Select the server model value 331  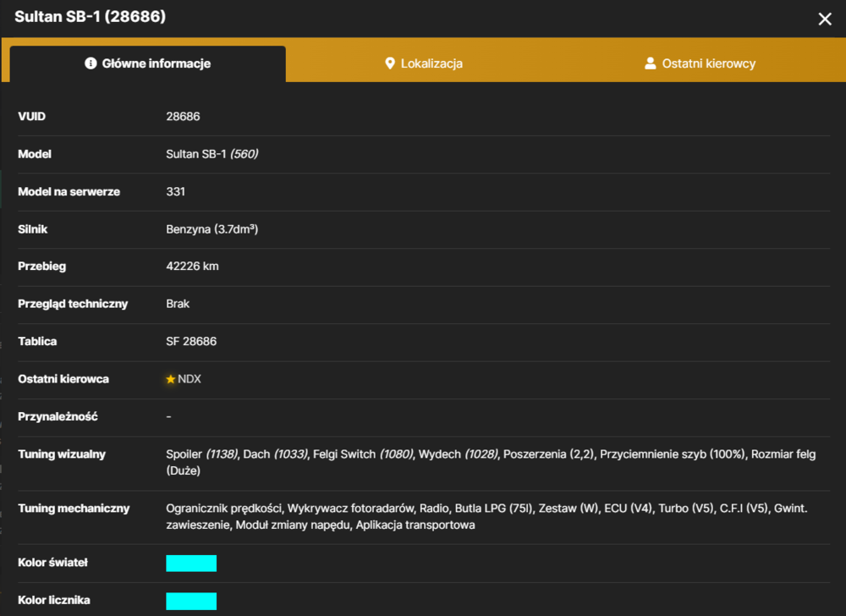tap(175, 191)
